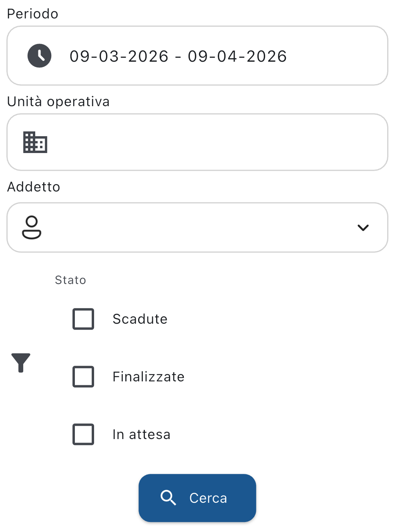The image size is (394, 532).
Task: Click the magnifying glass search icon
Action: coord(168,498)
